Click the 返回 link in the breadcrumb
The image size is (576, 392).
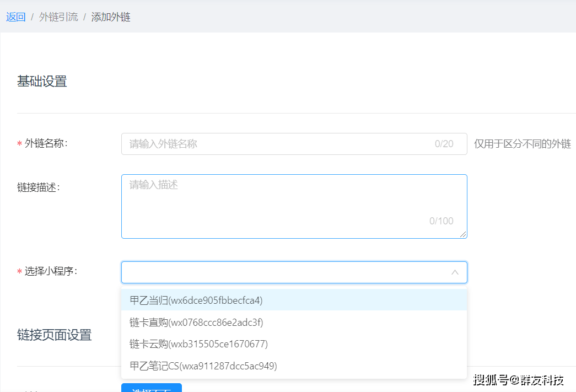pos(16,17)
